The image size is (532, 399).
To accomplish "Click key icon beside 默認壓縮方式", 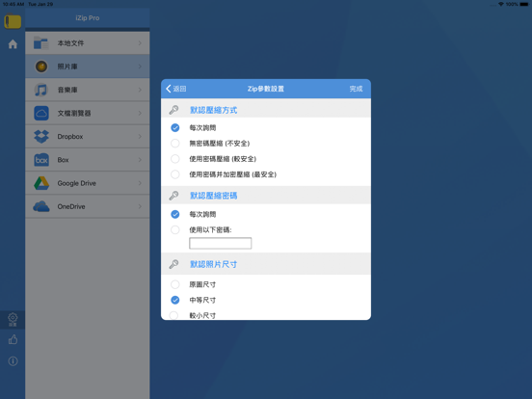I will tap(173, 110).
